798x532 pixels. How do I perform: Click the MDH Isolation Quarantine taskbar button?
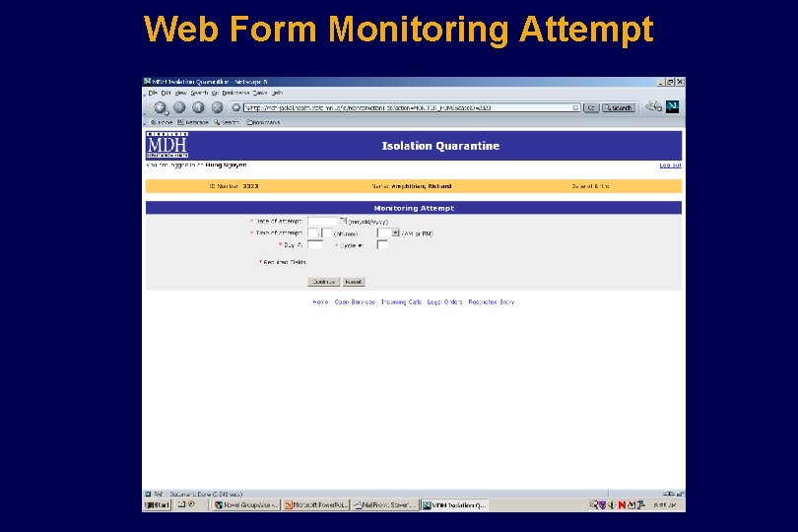pos(454,505)
